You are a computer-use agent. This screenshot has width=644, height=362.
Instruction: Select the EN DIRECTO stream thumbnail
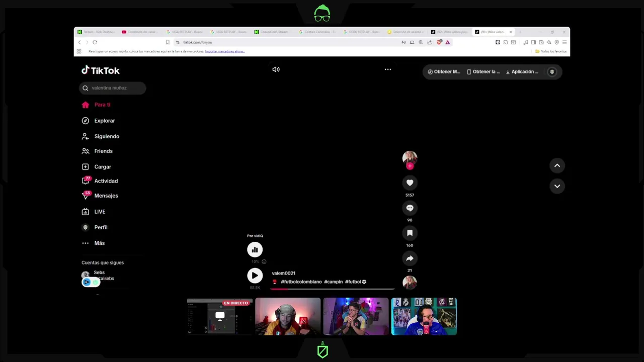(x=220, y=316)
